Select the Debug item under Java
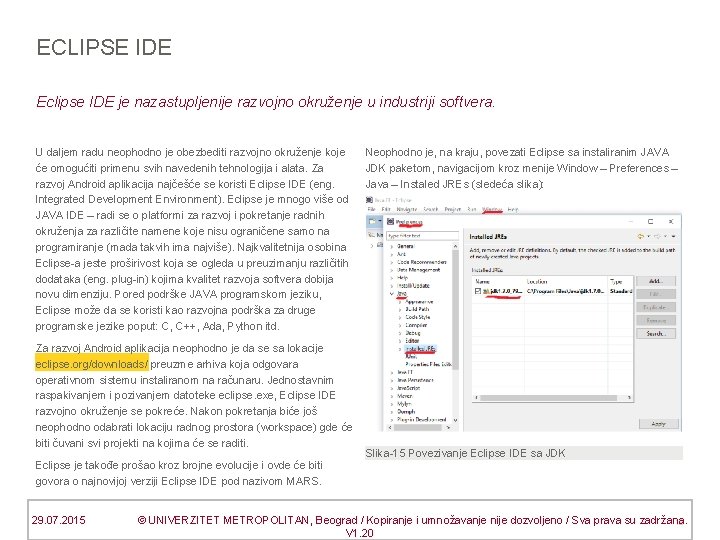 pos(413,333)
